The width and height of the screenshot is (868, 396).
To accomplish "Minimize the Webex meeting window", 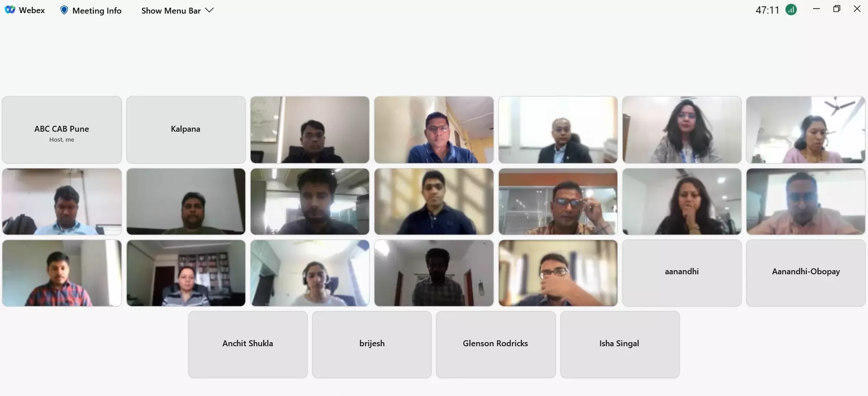I will pyautogui.click(x=816, y=9).
